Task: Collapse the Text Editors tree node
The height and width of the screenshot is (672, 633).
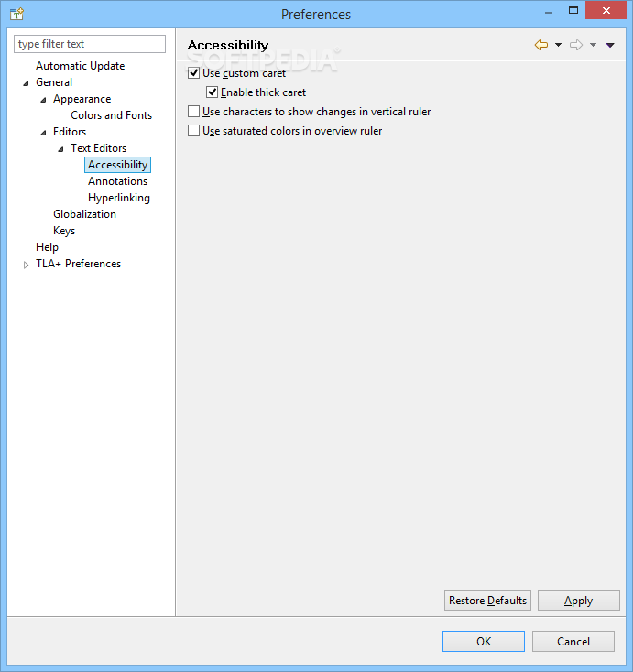Action: click(60, 149)
